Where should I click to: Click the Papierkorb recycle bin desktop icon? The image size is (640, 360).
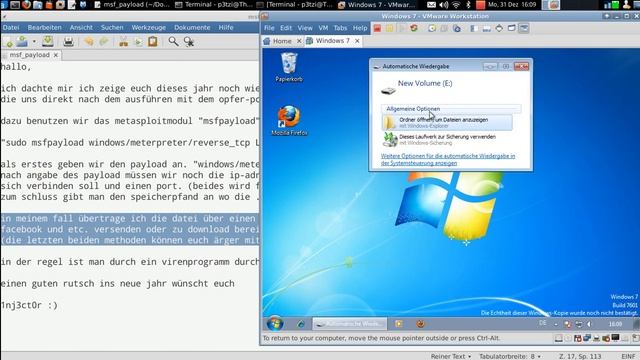pos(289,67)
